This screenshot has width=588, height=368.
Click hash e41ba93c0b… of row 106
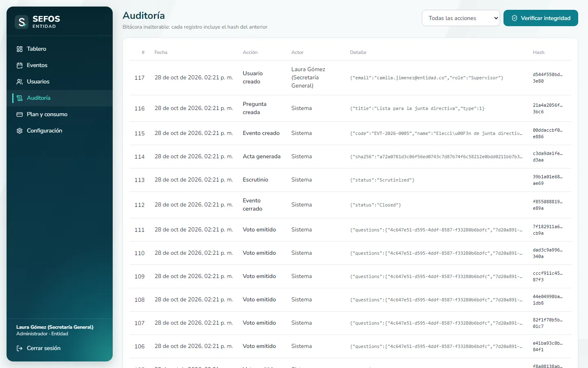pos(548,347)
